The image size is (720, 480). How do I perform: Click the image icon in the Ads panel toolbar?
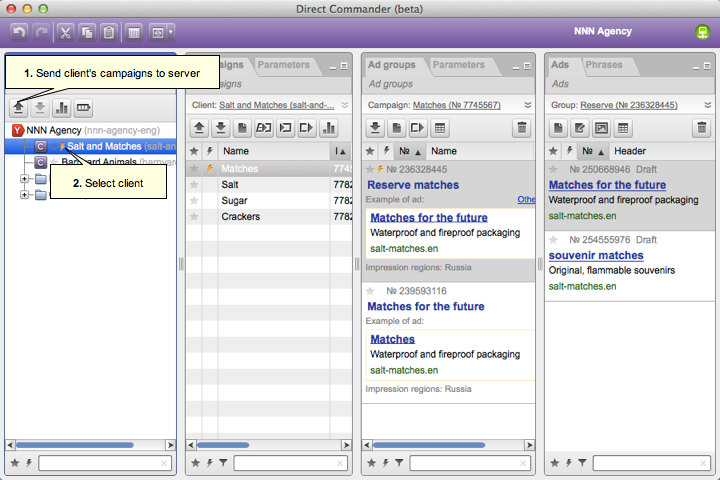[602, 128]
